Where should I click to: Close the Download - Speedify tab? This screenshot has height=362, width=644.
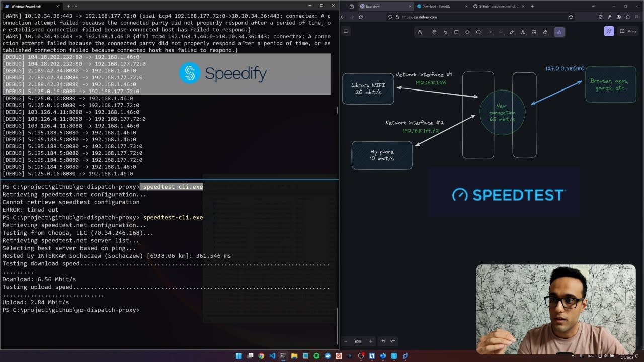point(466,6)
